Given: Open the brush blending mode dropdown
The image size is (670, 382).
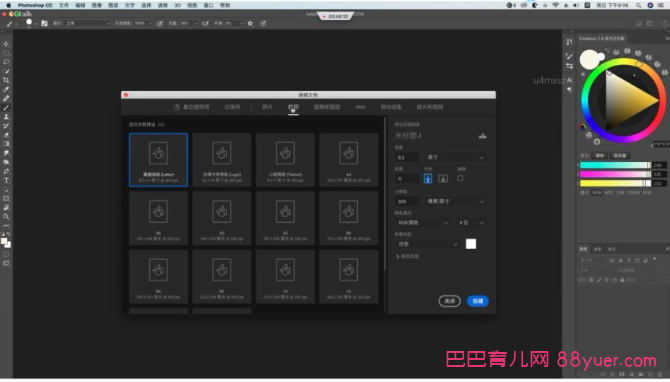Looking at the screenshot, I should pyautogui.click(x=88, y=23).
